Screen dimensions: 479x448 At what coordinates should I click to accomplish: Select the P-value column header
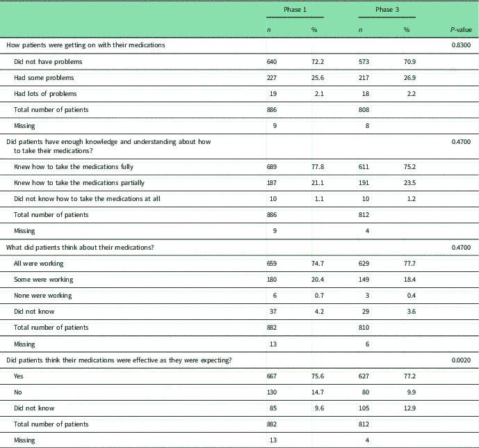click(x=459, y=30)
